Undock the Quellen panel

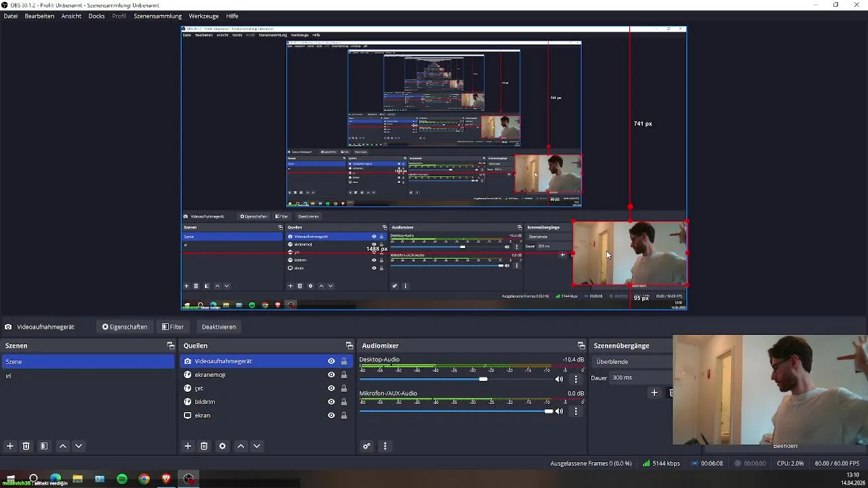point(349,346)
